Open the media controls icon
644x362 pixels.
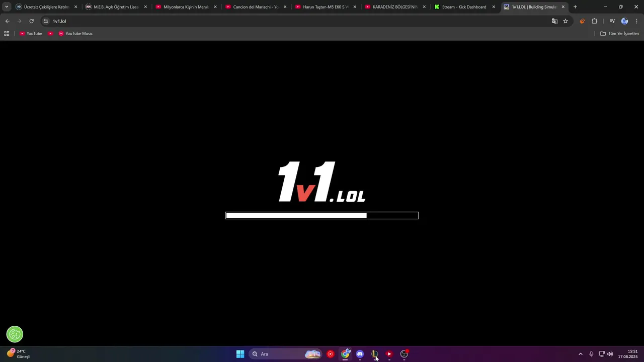pyautogui.click(x=612, y=21)
